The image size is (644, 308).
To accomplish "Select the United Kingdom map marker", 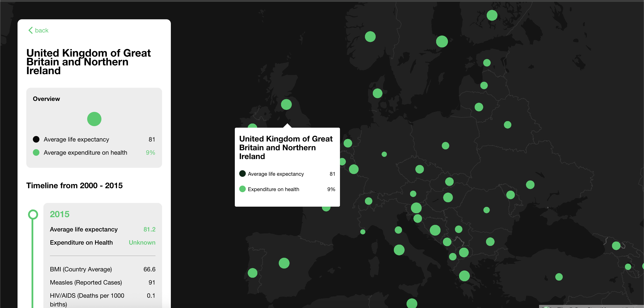I will (x=286, y=104).
